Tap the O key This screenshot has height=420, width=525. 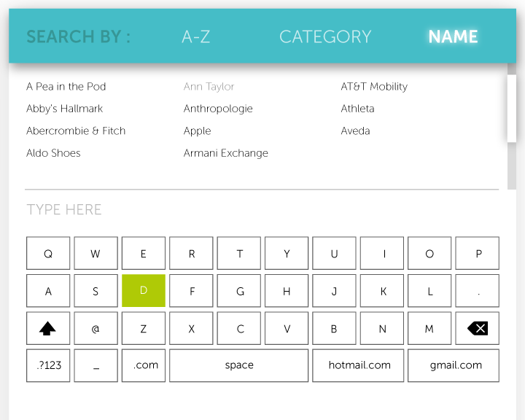[429, 253]
